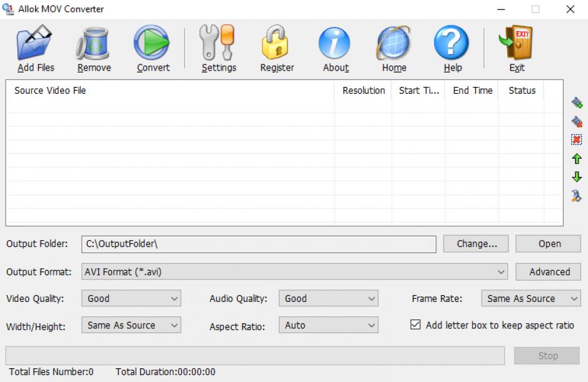Click the Register padlock icon
The height and width of the screenshot is (382, 588).
point(276,44)
